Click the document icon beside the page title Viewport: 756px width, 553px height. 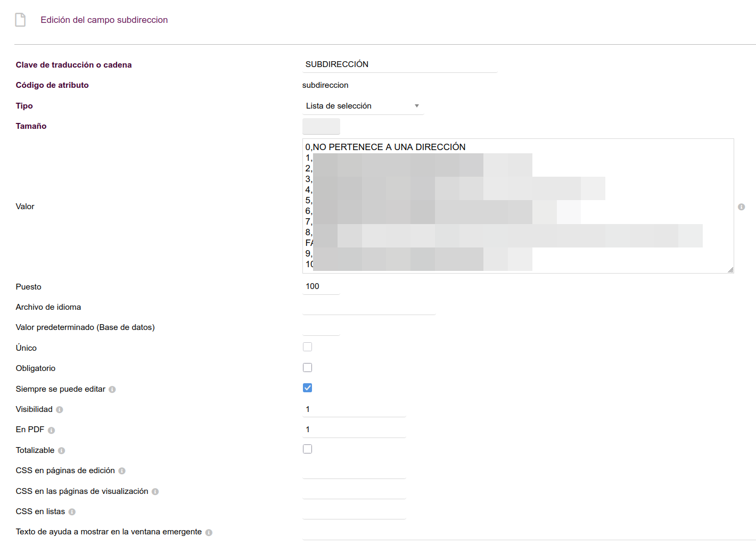(x=20, y=20)
